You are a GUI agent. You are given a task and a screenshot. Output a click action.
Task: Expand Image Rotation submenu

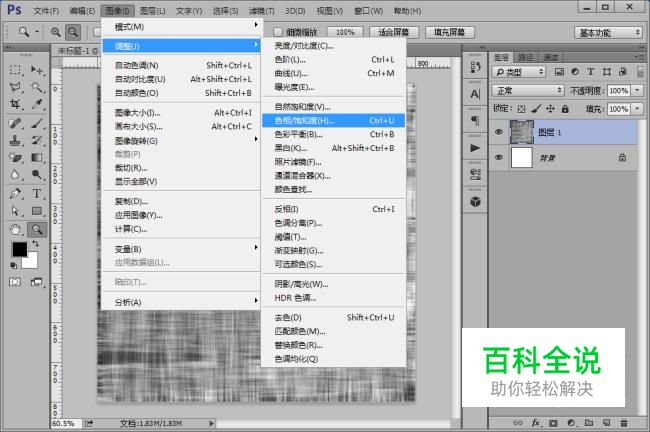(181, 141)
